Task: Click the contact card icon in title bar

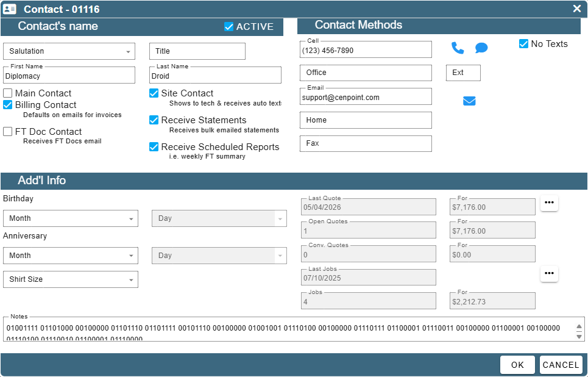Action: [9, 9]
